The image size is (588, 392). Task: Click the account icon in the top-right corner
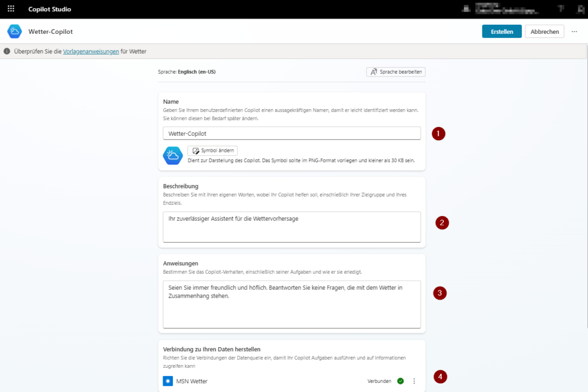(x=580, y=9)
